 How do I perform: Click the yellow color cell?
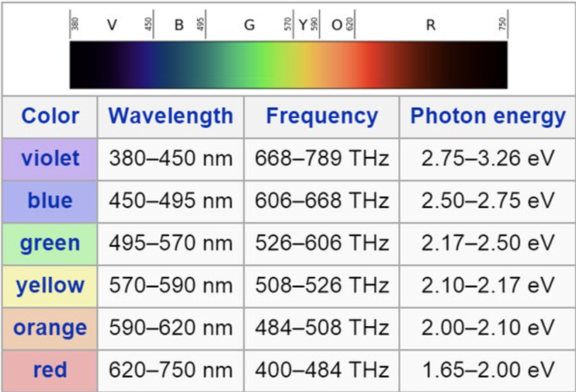[x=49, y=285]
